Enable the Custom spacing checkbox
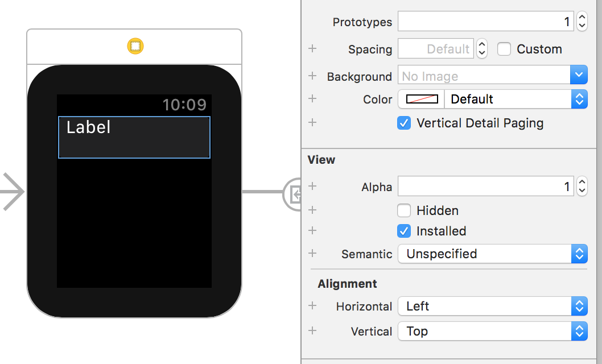Viewport: 602px width, 364px height. click(x=504, y=49)
